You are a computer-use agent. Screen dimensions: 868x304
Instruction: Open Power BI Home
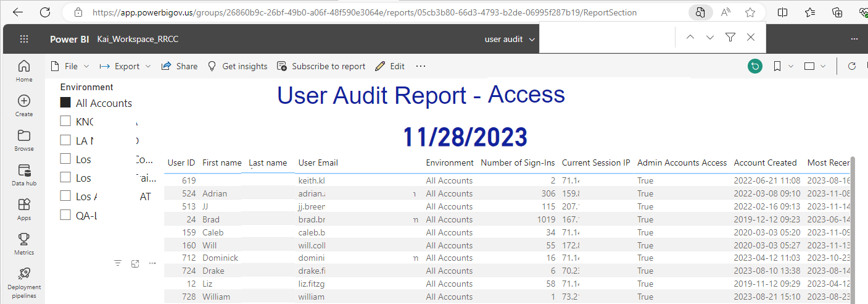24,70
